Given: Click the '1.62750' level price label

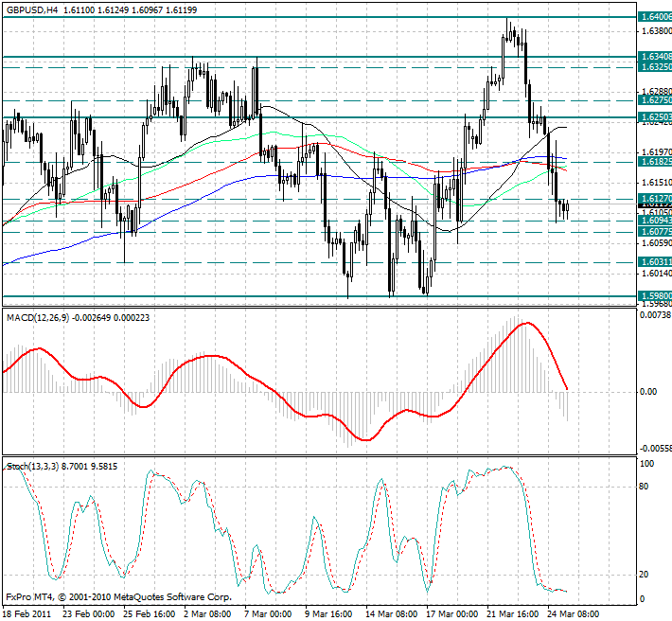Looking at the screenshot, I should pyautogui.click(x=655, y=100).
